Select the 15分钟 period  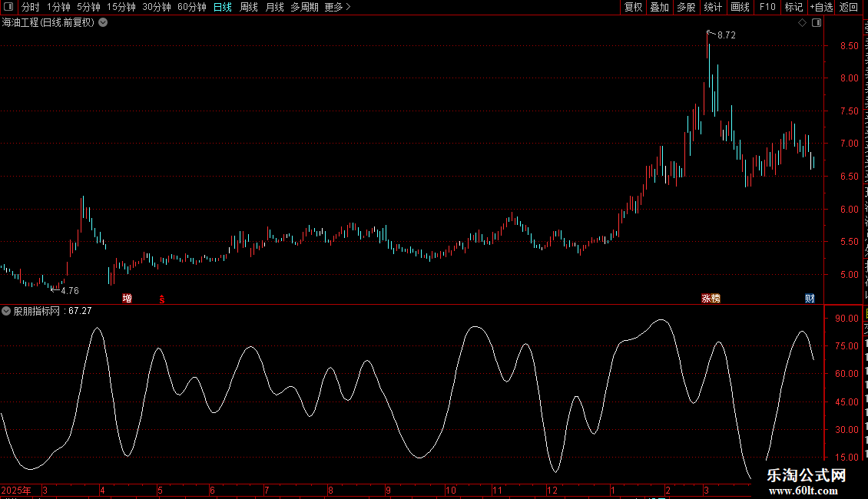[121, 7]
